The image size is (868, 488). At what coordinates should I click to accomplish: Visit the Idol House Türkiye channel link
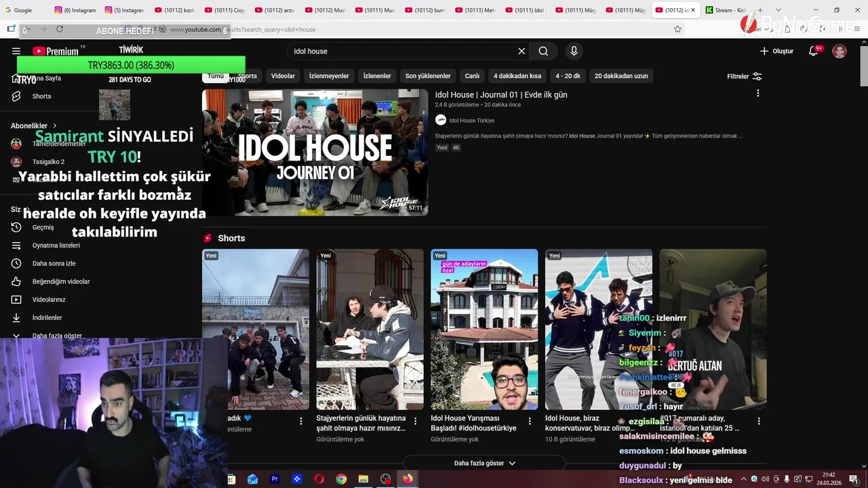pyautogui.click(x=472, y=121)
